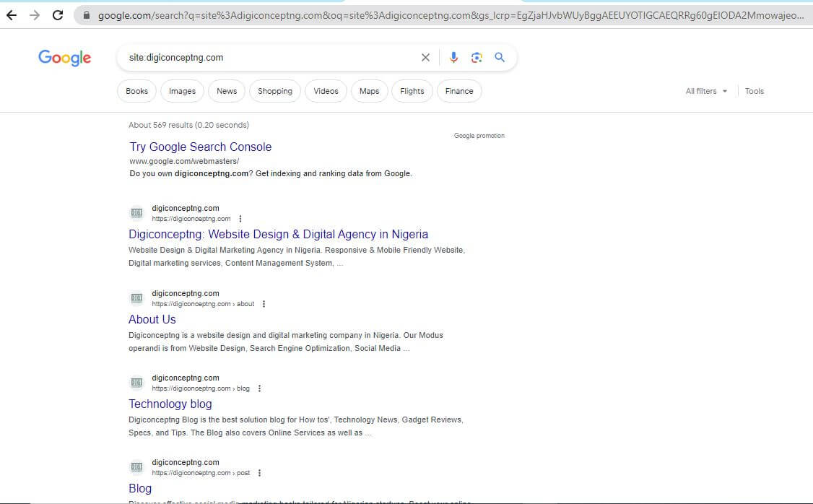This screenshot has width=813, height=504.
Task: Navigate back with the browser back arrow
Action: [x=12, y=14]
